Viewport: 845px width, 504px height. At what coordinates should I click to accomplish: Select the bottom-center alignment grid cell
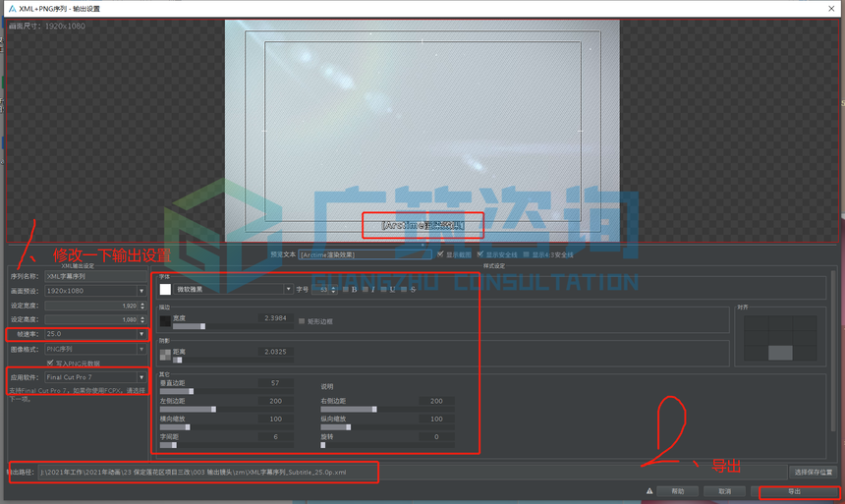780,353
